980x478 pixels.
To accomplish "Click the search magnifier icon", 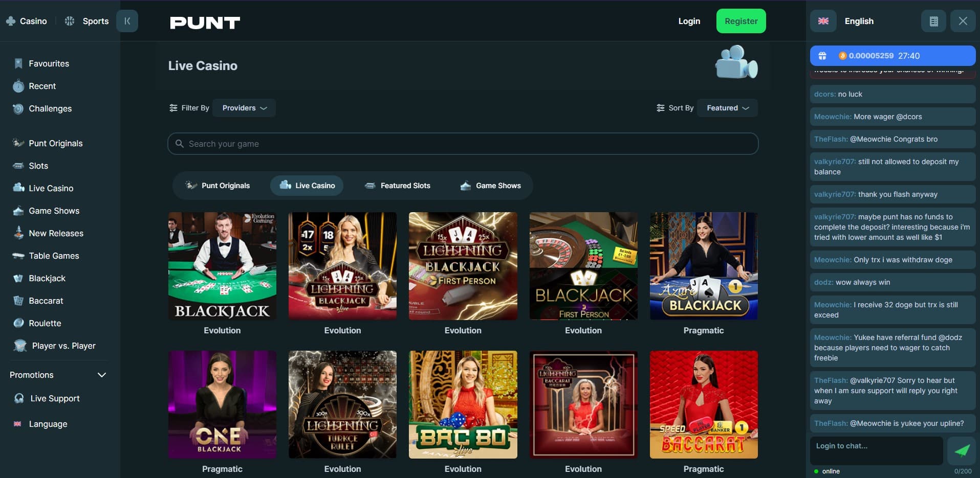I will tap(179, 144).
